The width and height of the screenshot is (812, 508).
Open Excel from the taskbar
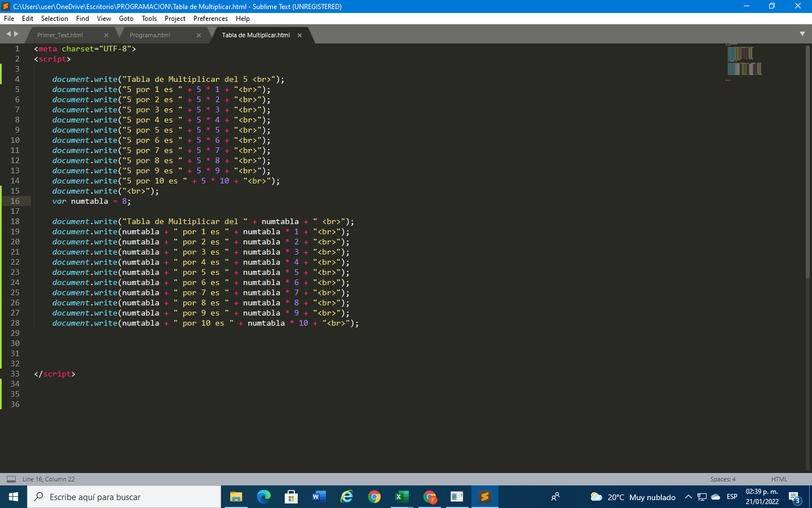(x=401, y=497)
